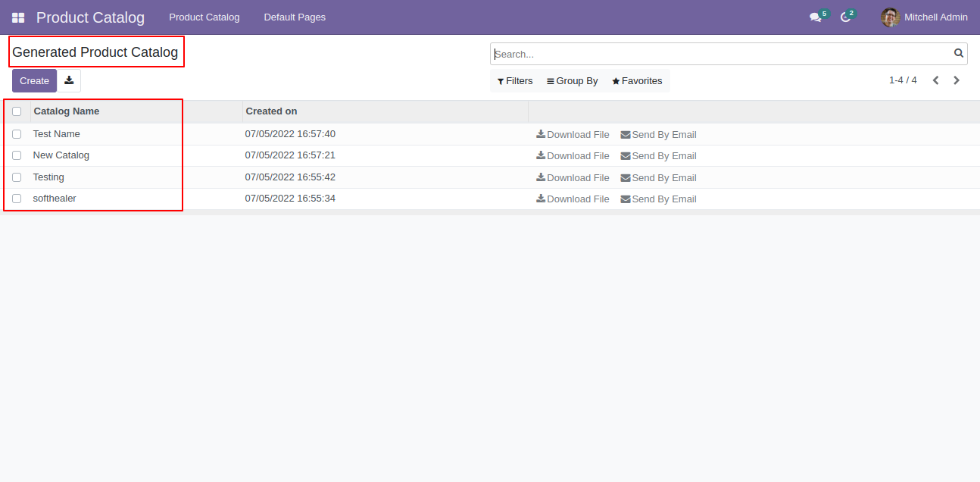Open the softhealer catalog record
The image size is (980, 482).
pyautogui.click(x=55, y=199)
